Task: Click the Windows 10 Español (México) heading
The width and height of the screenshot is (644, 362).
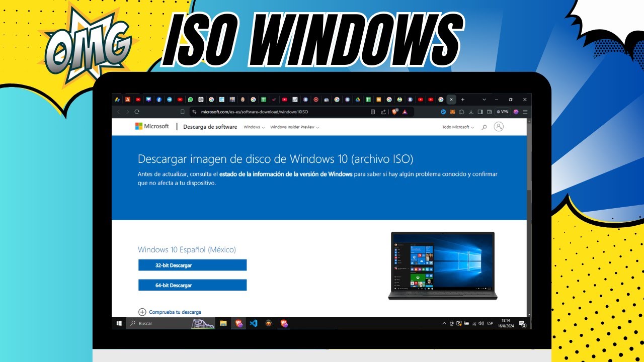Action: [x=187, y=249]
